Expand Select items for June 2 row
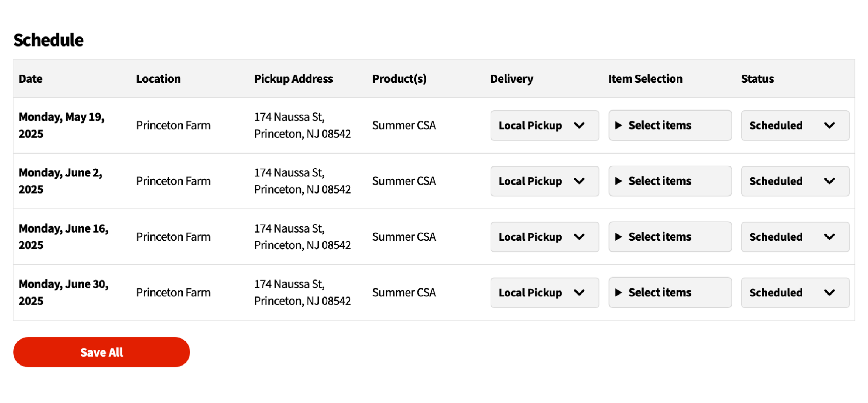Screen dimensions: 868x403 click(669, 181)
